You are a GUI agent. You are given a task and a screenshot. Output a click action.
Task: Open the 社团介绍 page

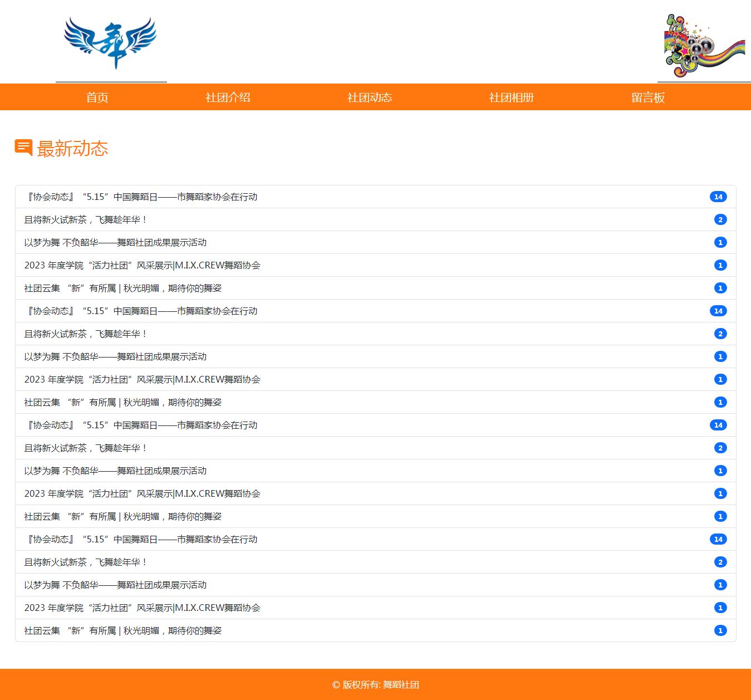pos(228,97)
